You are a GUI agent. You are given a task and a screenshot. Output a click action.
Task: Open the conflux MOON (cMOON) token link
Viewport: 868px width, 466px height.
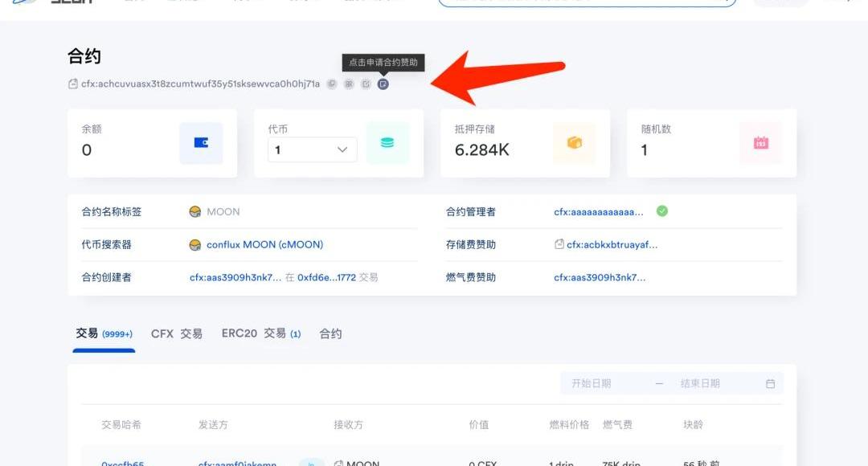(x=264, y=244)
